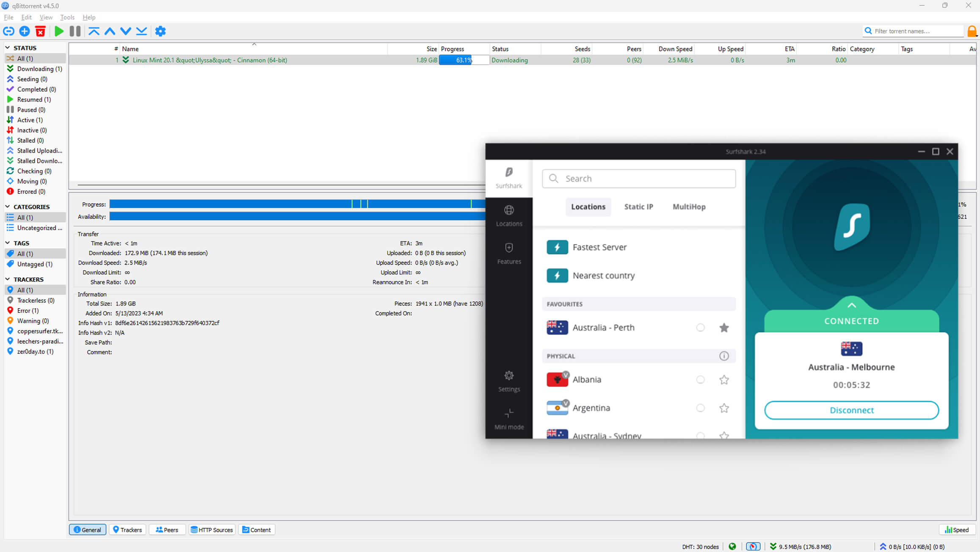The height and width of the screenshot is (552, 980).
Task: Collapse the TAGS sidebar section
Action: (x=8, y=243)
